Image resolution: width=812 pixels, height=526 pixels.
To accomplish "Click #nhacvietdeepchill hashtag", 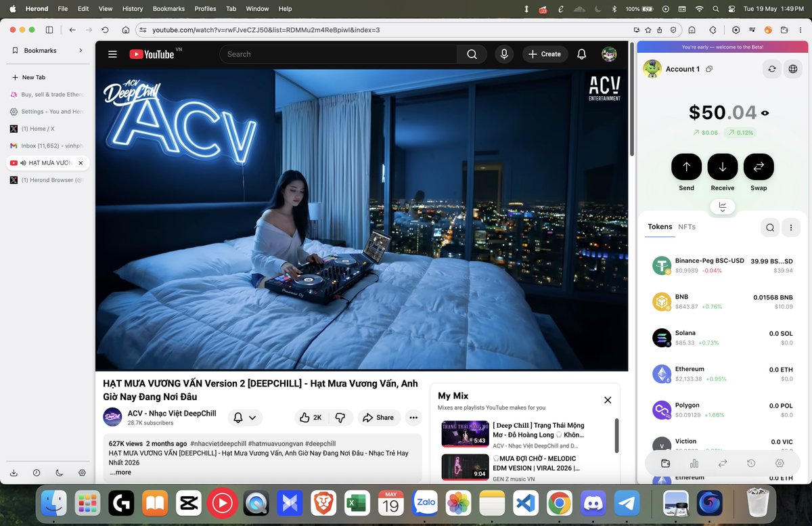I will coord(218,443).
